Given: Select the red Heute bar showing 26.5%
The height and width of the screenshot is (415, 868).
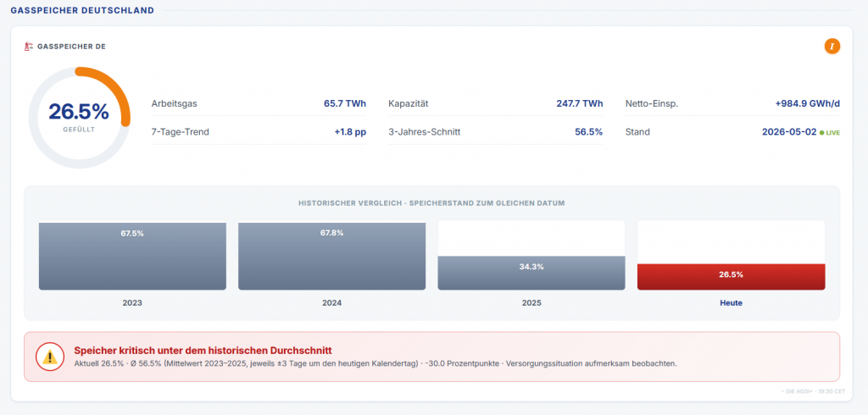Looking at the screenshot, I should 732,277.
